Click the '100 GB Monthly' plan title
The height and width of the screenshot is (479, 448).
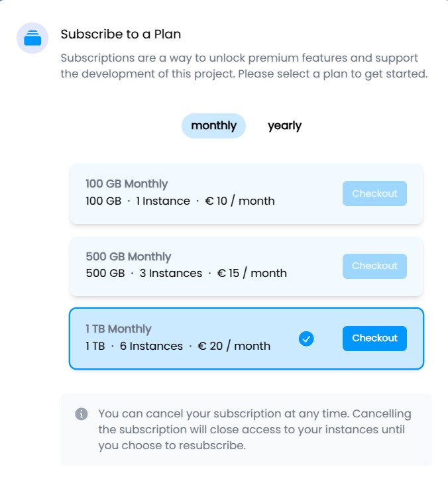point(127,184)
